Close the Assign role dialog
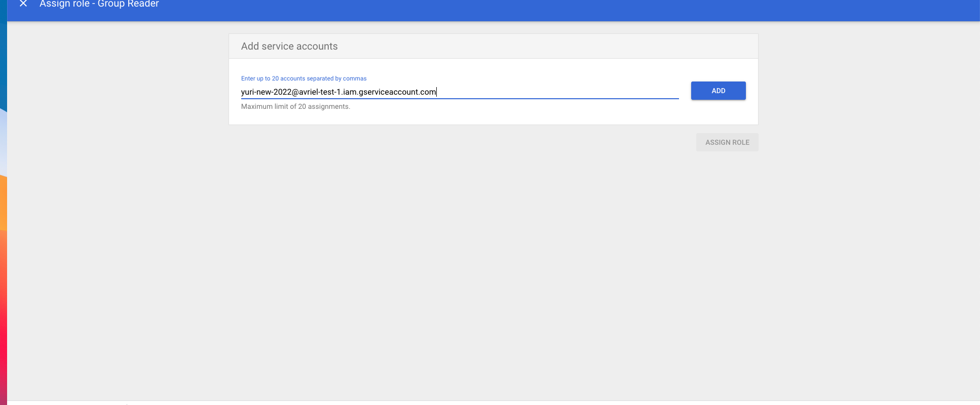 click(x=23, y=4)
